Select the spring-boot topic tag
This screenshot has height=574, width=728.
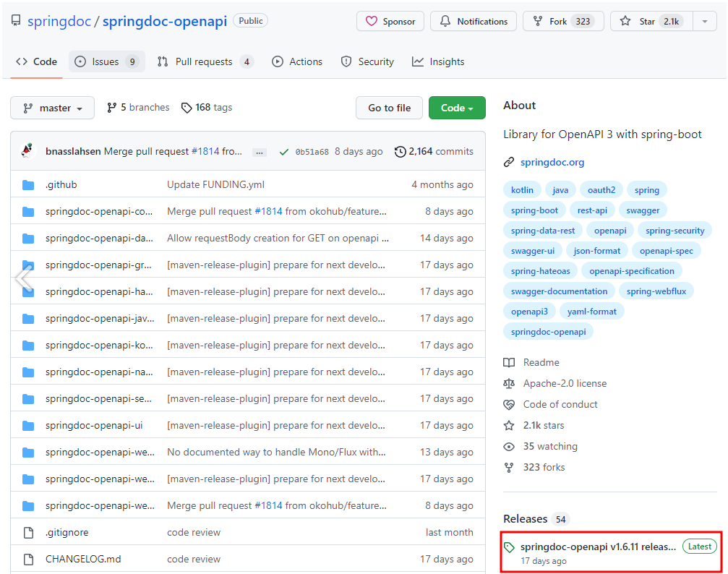tap(534, 210)
